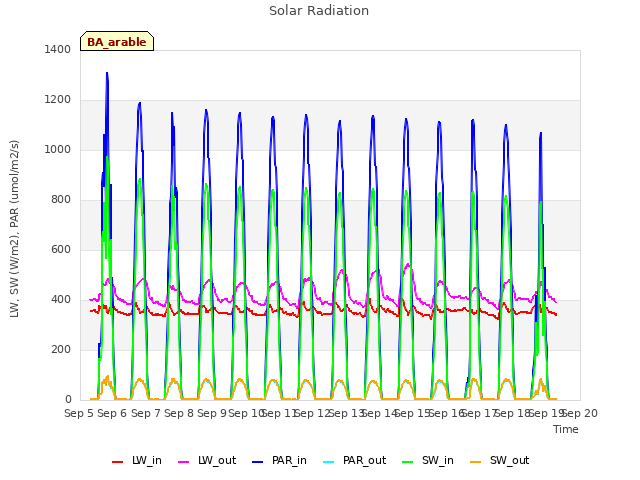This screenshot has width=640, height=480.
Task: Toggle the PAR_in legend entry
Action: pos(279,461)
